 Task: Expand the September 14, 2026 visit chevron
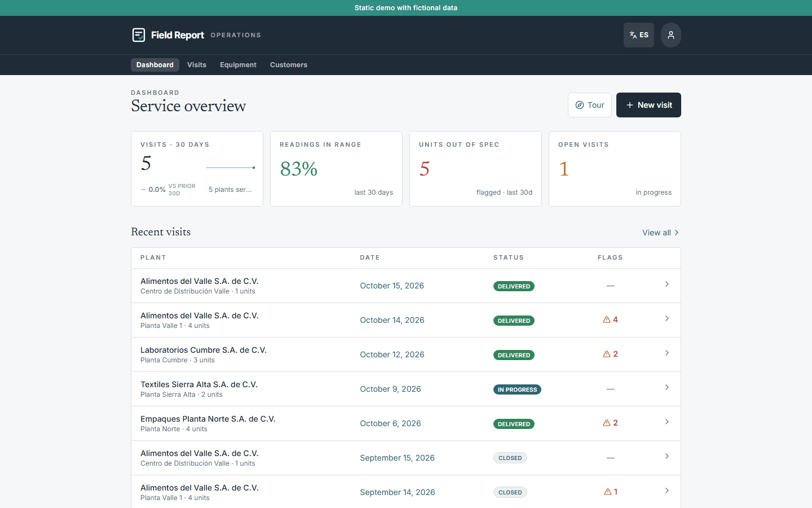tap(667, 491)
